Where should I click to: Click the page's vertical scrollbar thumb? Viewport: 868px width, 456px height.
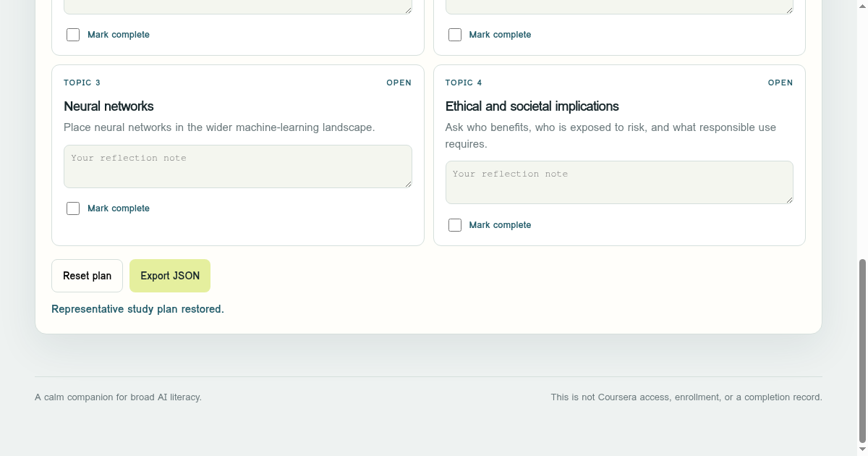point(862,351)
